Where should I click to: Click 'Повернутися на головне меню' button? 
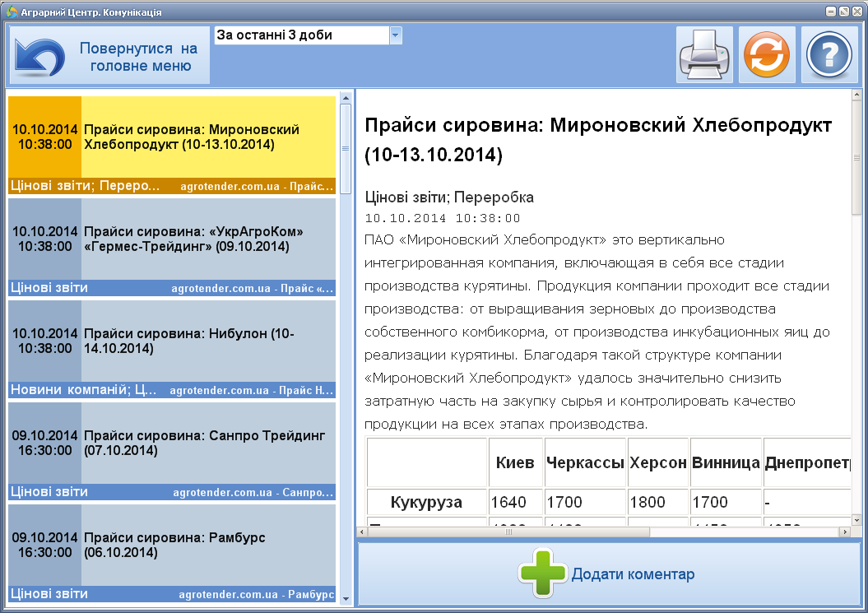tap(109, 55)
